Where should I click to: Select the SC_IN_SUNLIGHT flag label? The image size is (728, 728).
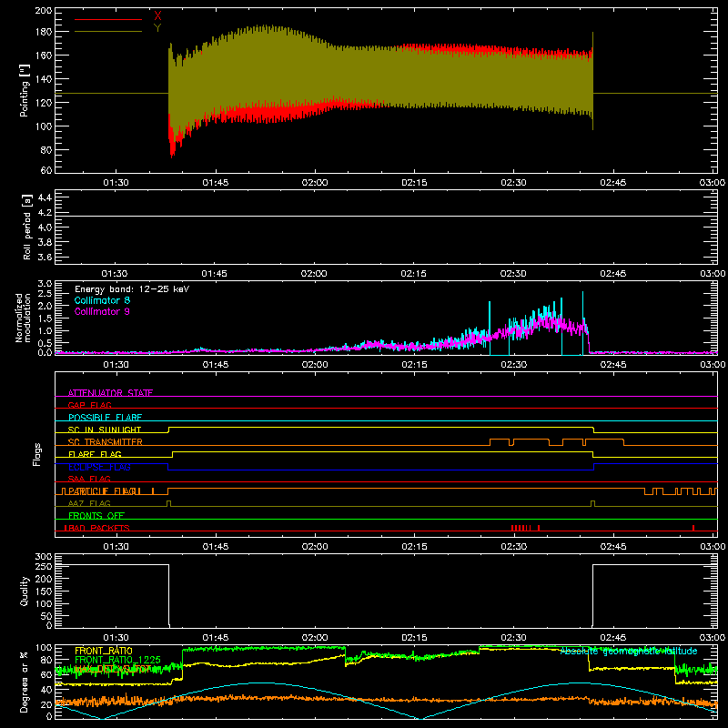tap(105, 430)
